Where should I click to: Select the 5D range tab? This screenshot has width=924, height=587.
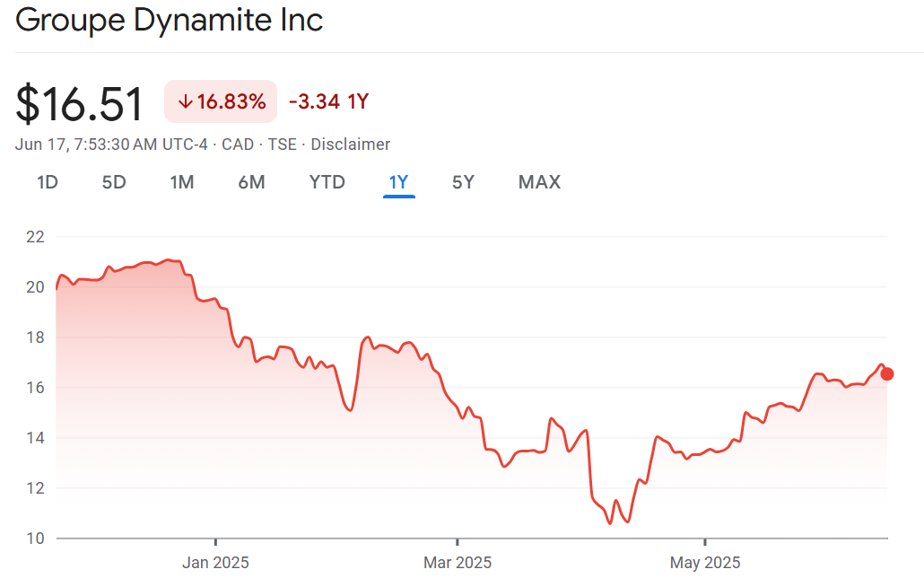114,182
